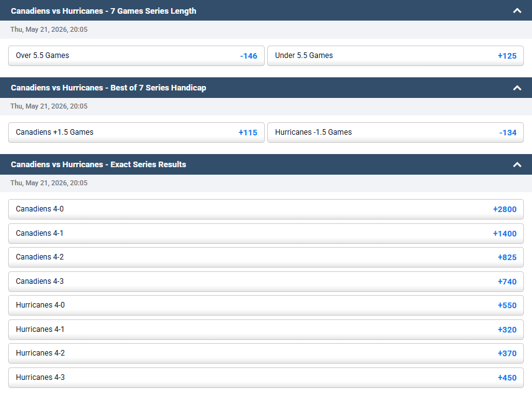This screenshot has height=393, width=532.
Task: Pick Canadiens 4-0 exact result +2800
Action: (265, 209)
